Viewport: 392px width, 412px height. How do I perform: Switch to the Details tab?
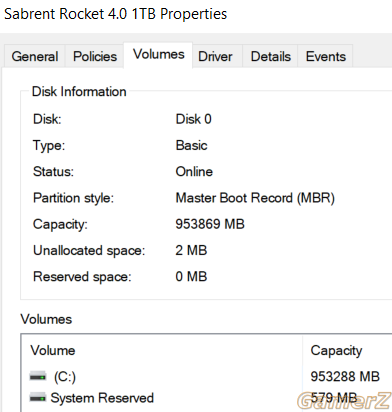point(270,56)
